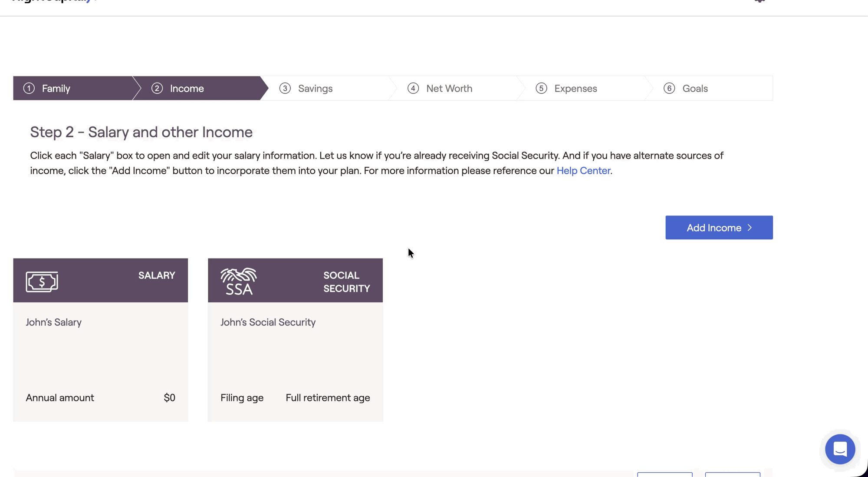This screenshot has width=868, height=477.
Task: Open the Help Center link
Action: [583, 171]
